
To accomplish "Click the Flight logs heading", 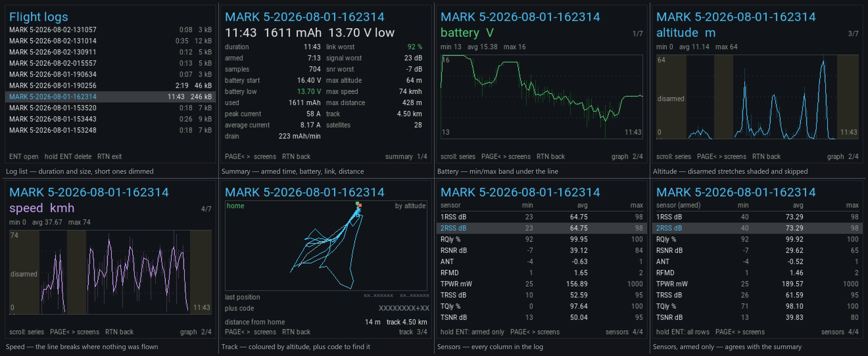I will [38, 17].
